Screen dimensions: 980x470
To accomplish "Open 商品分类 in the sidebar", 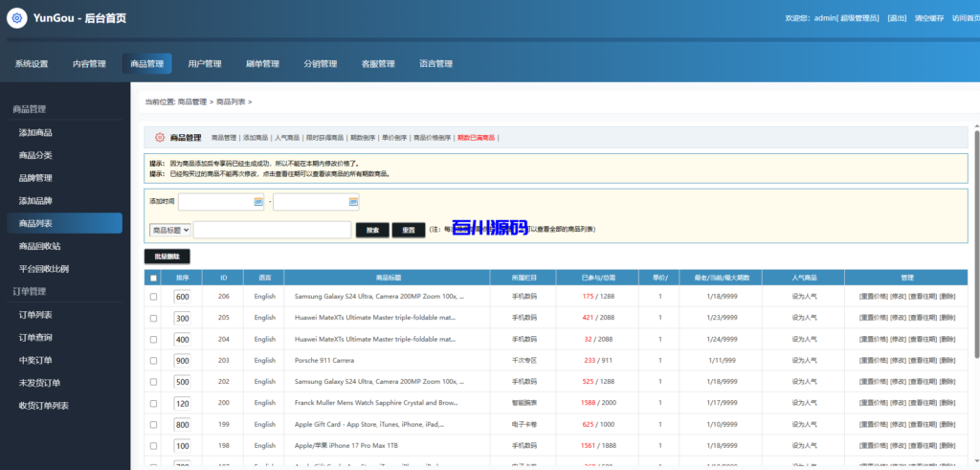I will [35, 155].
